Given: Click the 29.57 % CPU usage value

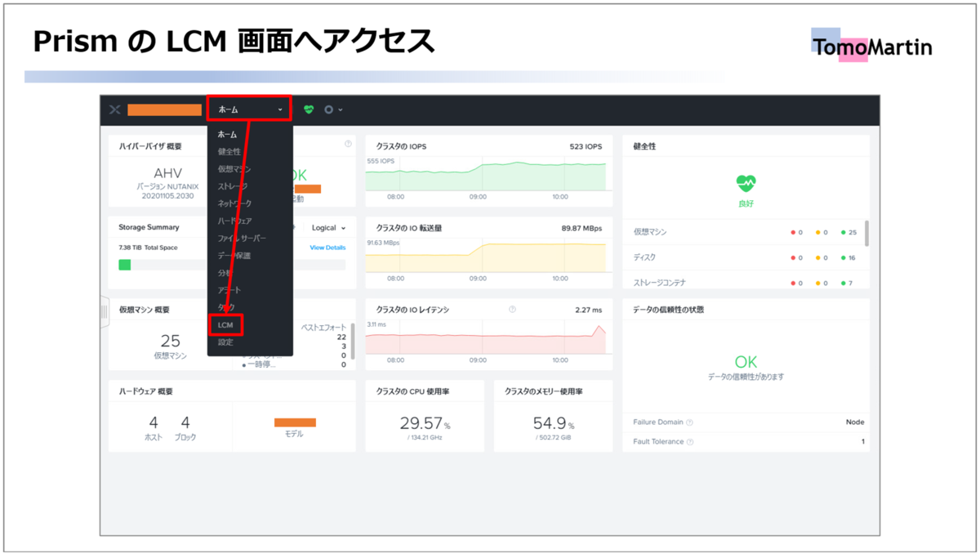Looking at the screenshot, I should pyautogui.click(x=425, y=423).
